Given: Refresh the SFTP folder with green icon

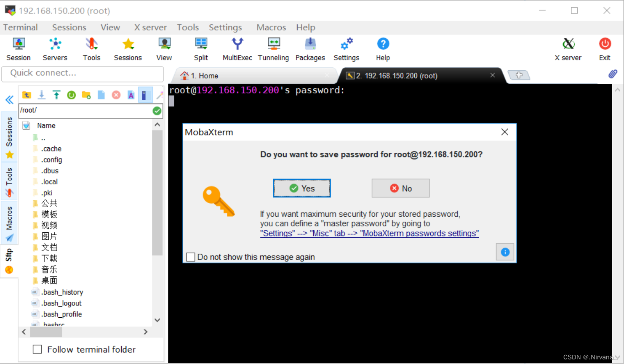Looking at the screenshot, I should (72, 95).
